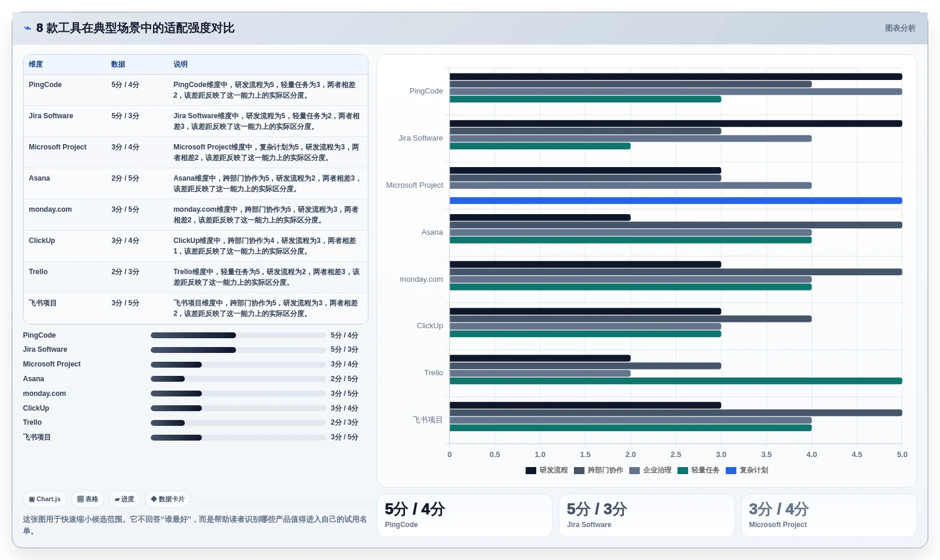Screen dimensions: 940x560
Task: Click the 3分 / 5分 value in monday.com table row
Action: click(125, 209)
